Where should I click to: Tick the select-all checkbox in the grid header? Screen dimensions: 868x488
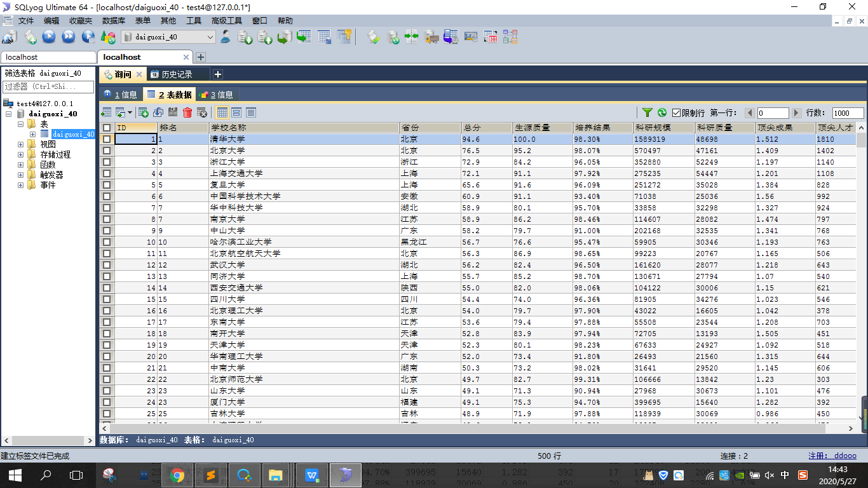pyautogui.click(x=107, y=128)
